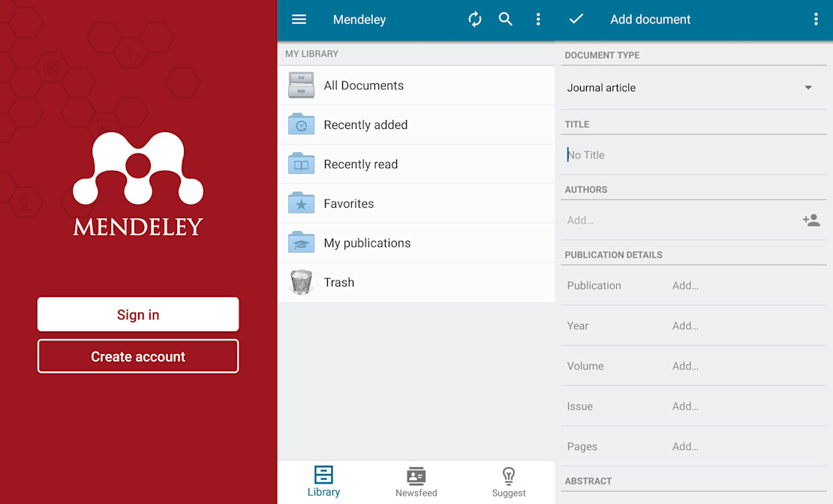The height and width of the screenshot is (504, 833).
Task: Click the All Documents cabinet icon
Action: [x=301, y=85]
